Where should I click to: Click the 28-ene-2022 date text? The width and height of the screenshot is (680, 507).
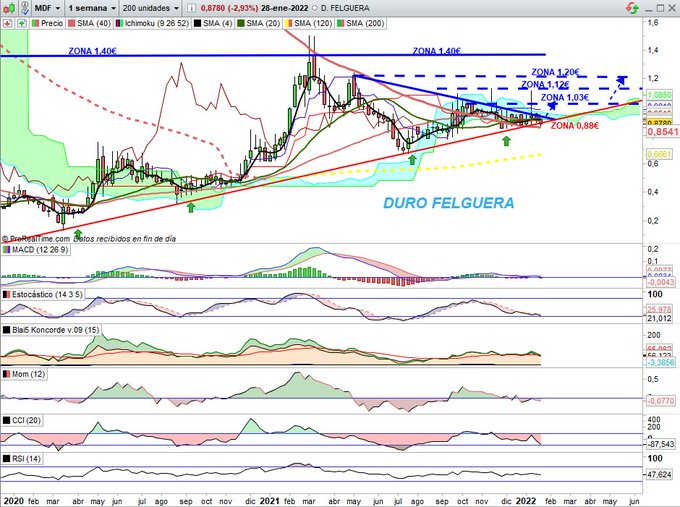click(x=284, y=8)
